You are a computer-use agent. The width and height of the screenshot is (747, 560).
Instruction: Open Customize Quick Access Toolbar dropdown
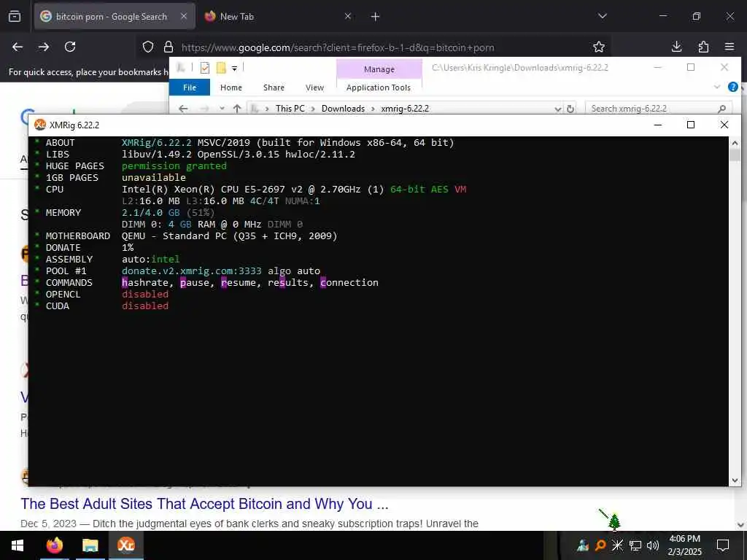[x=234, y=69]
